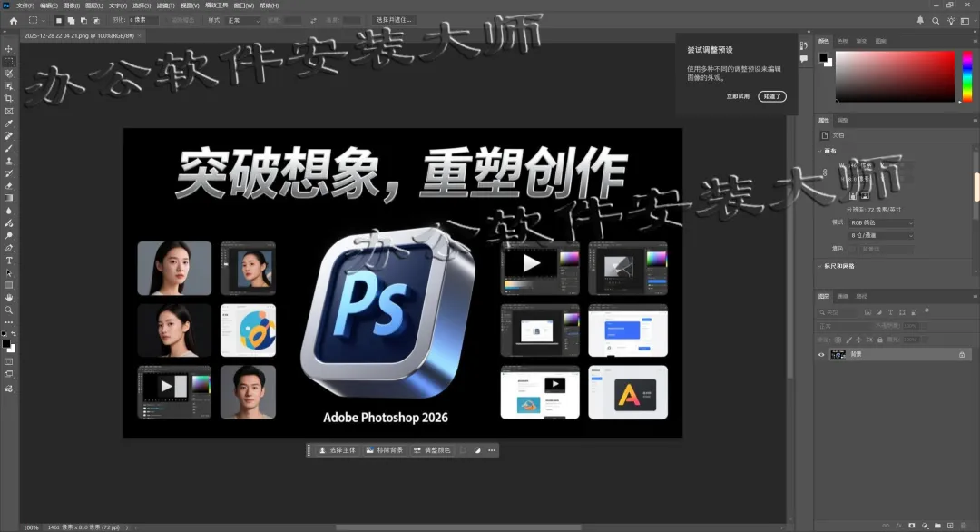
Task: Toggle type layer filter icon
Action: pyautogui.click(x=891, y=312)
